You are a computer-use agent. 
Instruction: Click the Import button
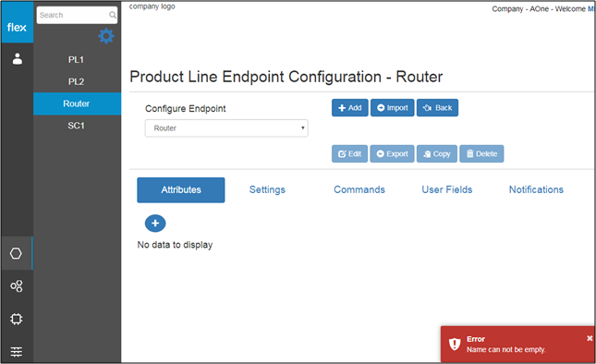click(x=393, y=108)
